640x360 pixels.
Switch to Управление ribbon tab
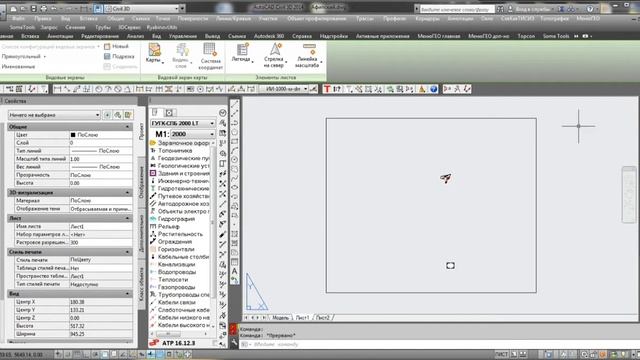[x=182, y=36]
